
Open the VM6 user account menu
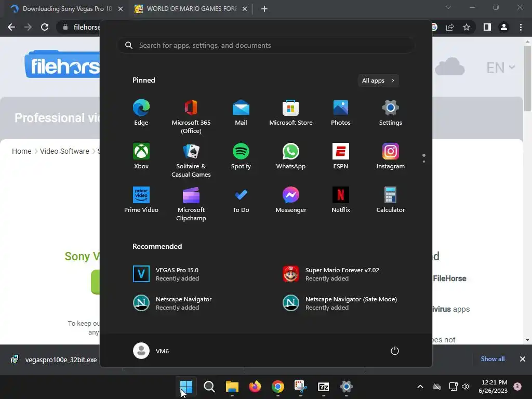[x=151, y=351]
